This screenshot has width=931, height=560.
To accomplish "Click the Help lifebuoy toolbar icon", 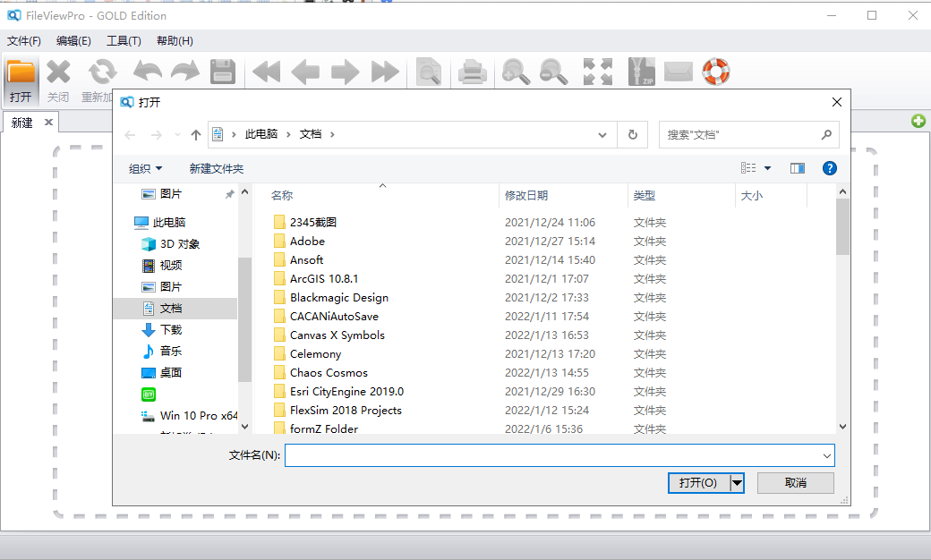I will coord(716,72).
